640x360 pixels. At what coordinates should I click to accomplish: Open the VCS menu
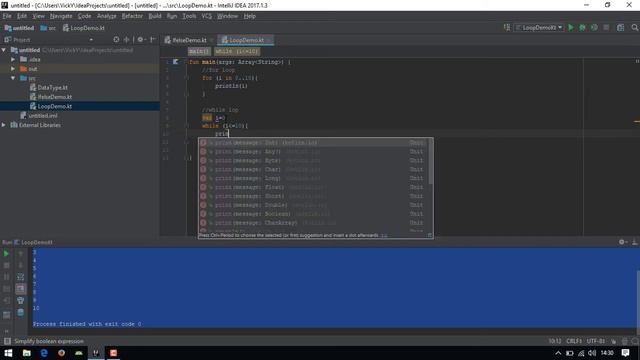207,16
